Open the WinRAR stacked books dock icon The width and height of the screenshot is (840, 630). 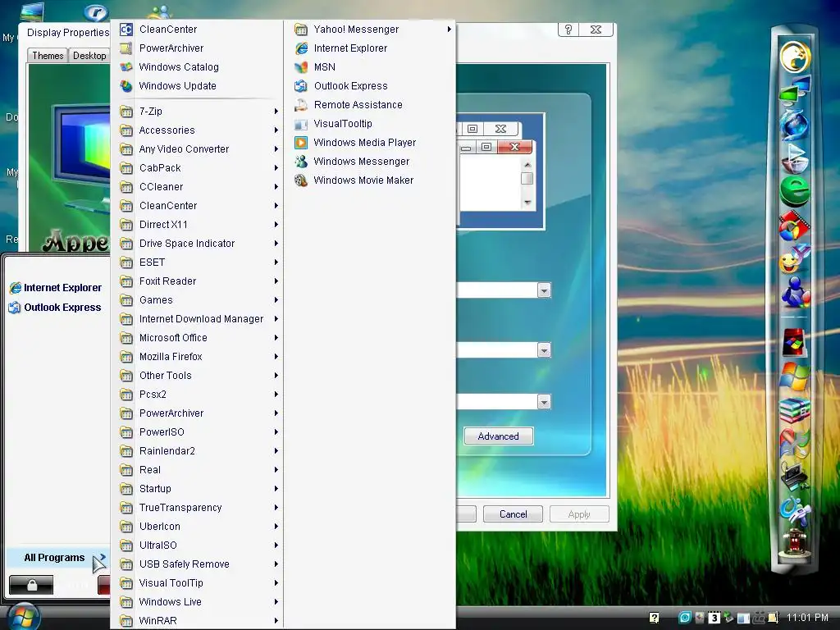pos(795,410)
